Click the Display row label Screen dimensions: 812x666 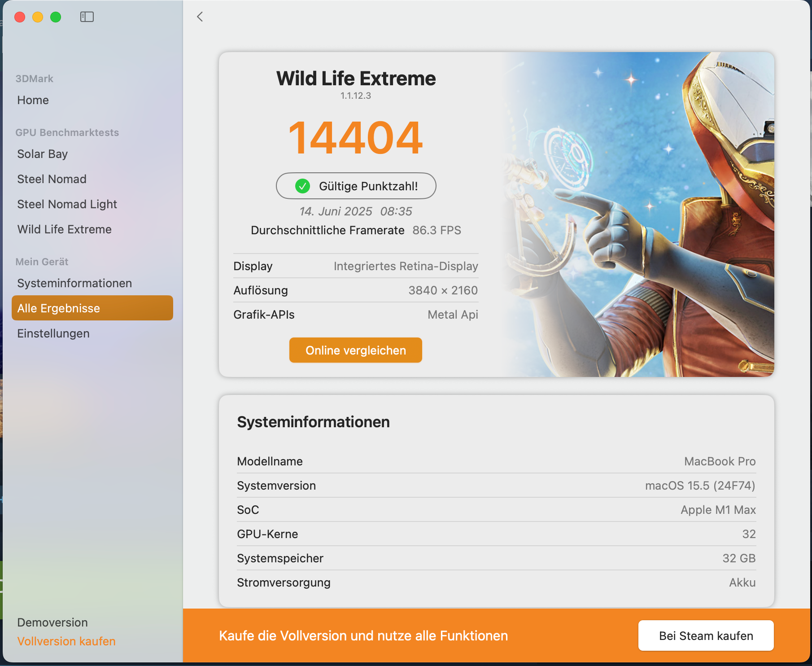click(x=253, y=266)
